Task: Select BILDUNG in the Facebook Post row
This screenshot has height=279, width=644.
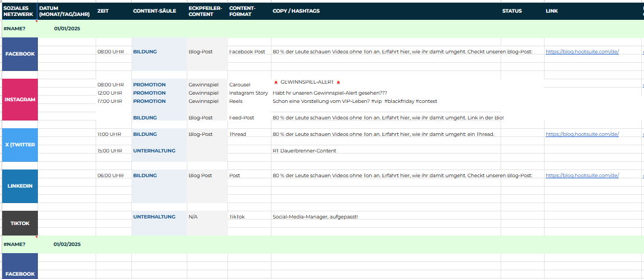Action: click(145, 52)
